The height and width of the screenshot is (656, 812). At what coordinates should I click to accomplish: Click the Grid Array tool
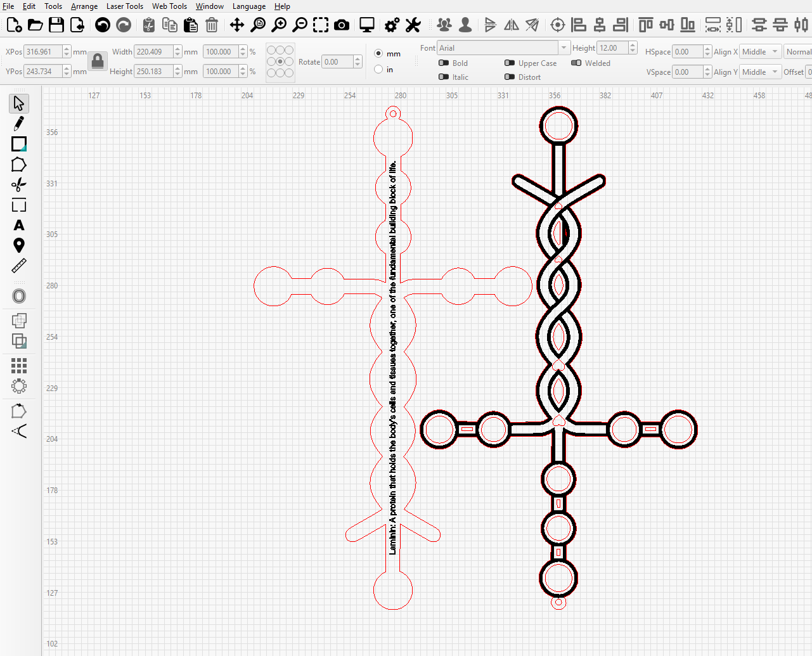tap(19, 365)
